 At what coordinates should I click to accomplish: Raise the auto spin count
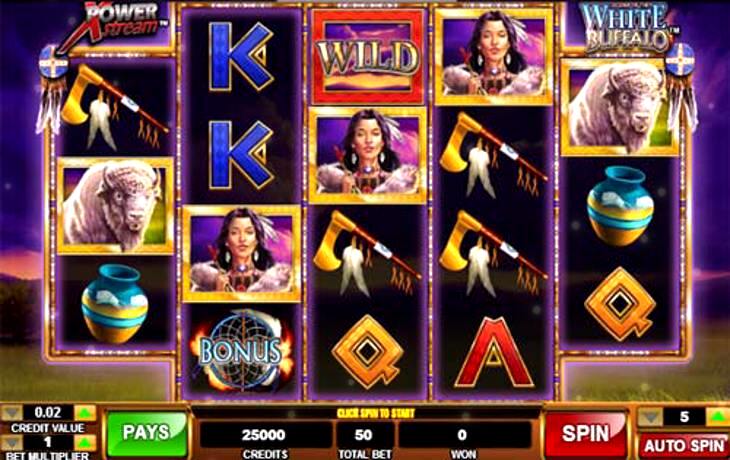click(717, 417)
